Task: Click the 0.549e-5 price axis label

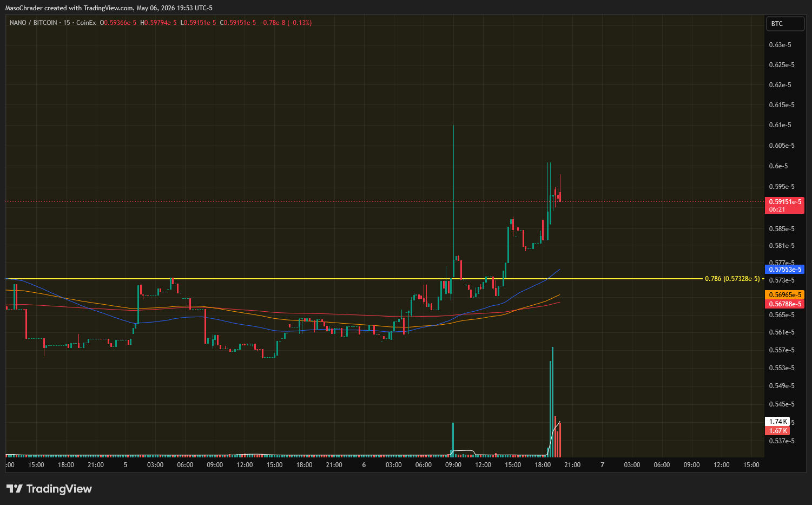Action: click(x=782, y=386)
